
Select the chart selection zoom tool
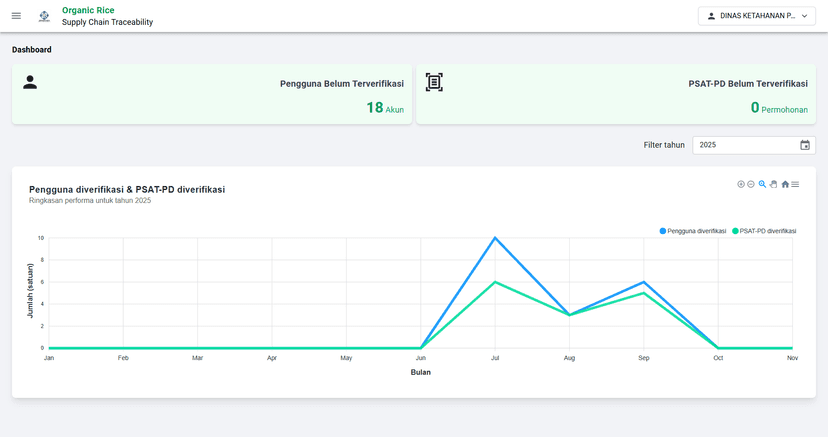[x=762, y=184]
